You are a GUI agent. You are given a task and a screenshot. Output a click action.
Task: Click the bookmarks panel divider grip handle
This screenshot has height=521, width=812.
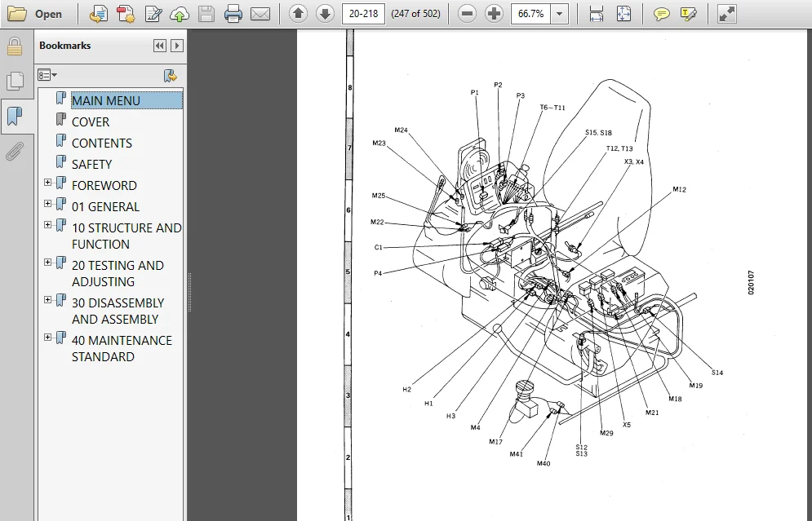coord(189,293)
